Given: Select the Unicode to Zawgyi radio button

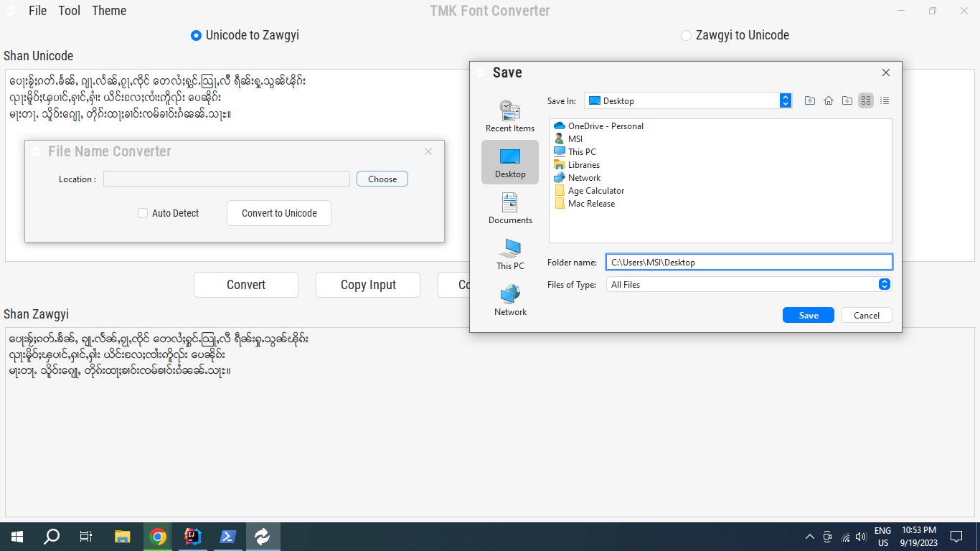Looking at the screenshot, I should tap(196, 34).
